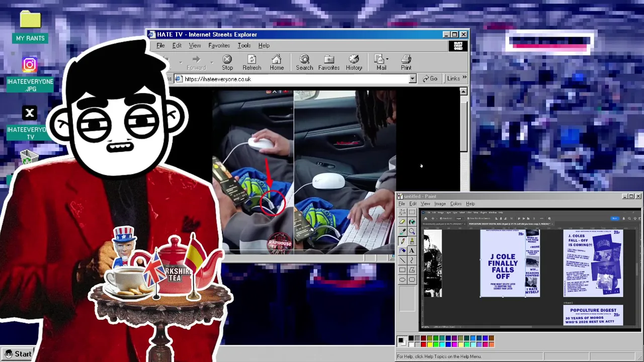Click the HATE EVERYONE logo in the browser corner
This screenshot has height=362, width=644.
(458, 46)
